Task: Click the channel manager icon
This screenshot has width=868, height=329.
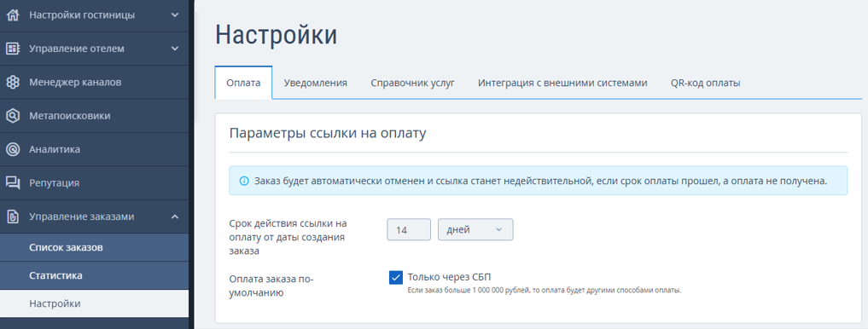Action: [x=12, y=83]
